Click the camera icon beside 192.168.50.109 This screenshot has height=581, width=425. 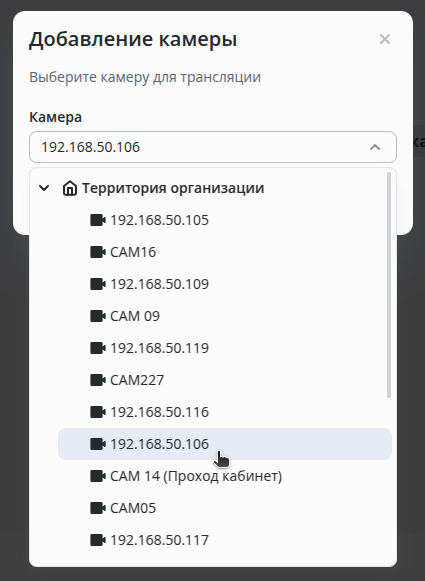tap(98, 284)
